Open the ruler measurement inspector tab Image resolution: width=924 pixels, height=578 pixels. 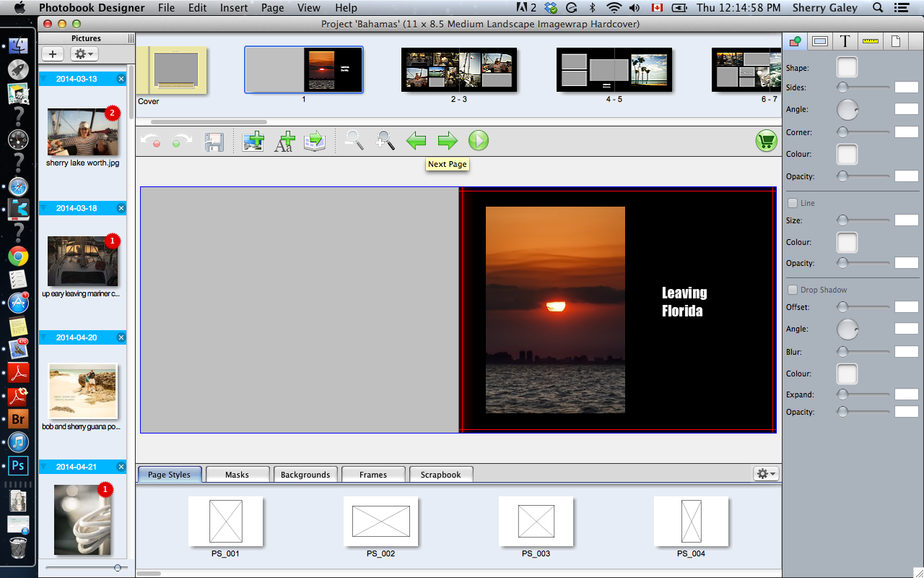click(870, 41)
